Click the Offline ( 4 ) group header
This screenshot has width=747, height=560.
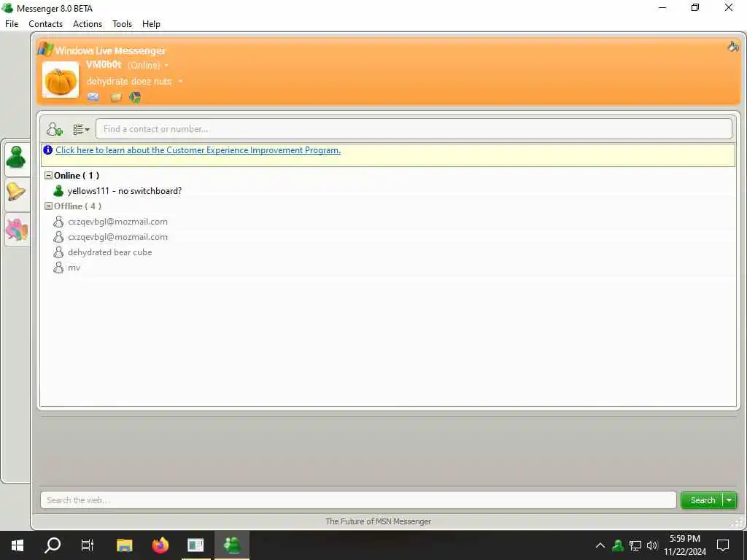tap(77, 206)
